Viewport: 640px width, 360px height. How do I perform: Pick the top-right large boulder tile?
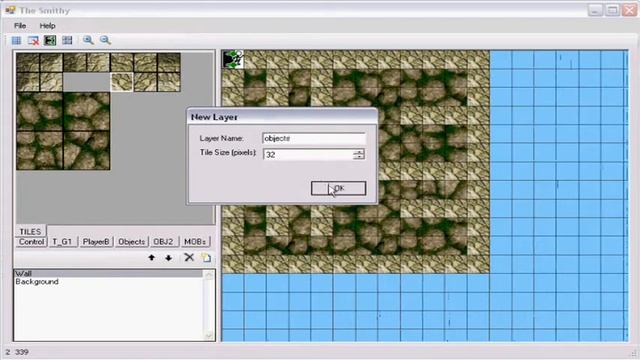click(x=87, y=112)
